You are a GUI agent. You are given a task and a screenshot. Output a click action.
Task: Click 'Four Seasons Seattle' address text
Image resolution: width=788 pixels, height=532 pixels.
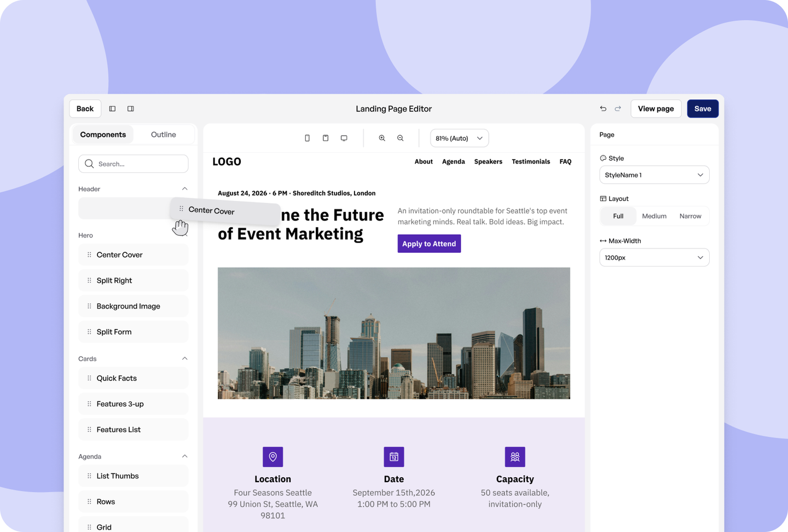pos(273,493)
